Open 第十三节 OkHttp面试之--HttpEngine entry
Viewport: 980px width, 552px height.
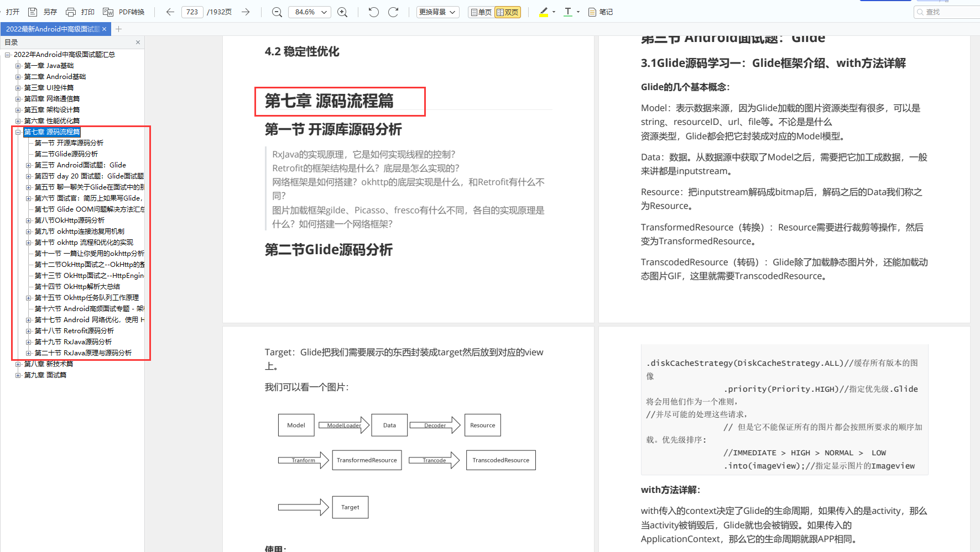[x=89, y=276]
